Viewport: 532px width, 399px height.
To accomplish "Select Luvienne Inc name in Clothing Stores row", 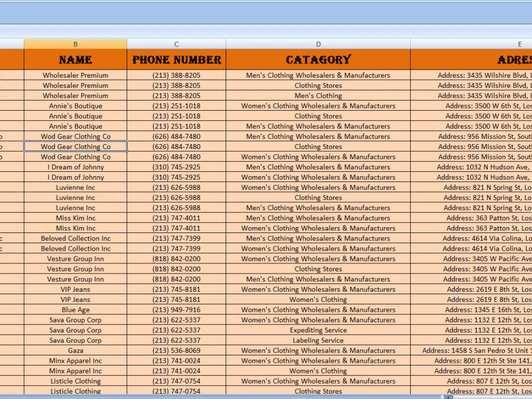I will coord(76,197).
